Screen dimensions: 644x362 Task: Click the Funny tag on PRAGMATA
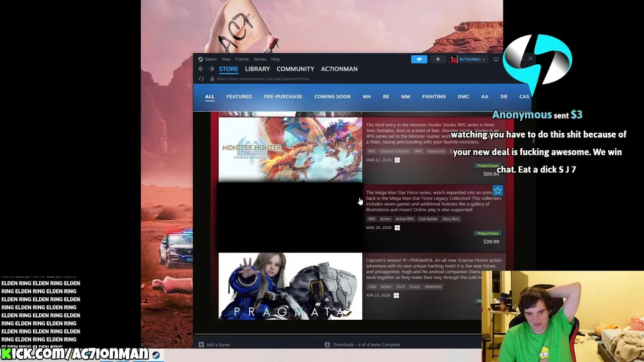click(x=415, y=287)
